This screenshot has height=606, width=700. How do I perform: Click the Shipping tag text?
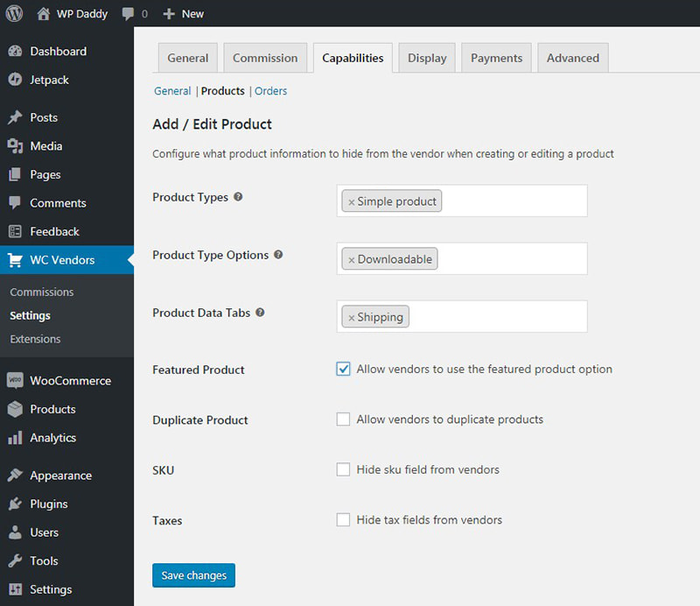point(380,317)
